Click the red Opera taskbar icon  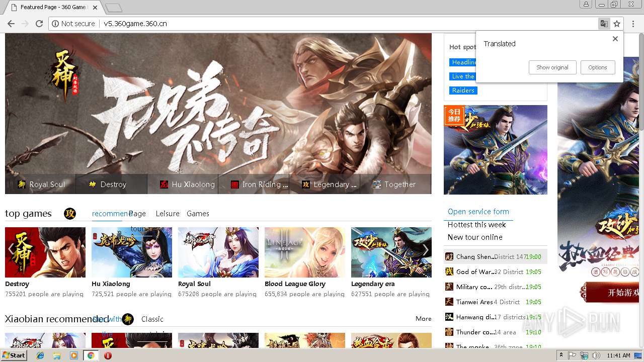(x=108, y=355)
